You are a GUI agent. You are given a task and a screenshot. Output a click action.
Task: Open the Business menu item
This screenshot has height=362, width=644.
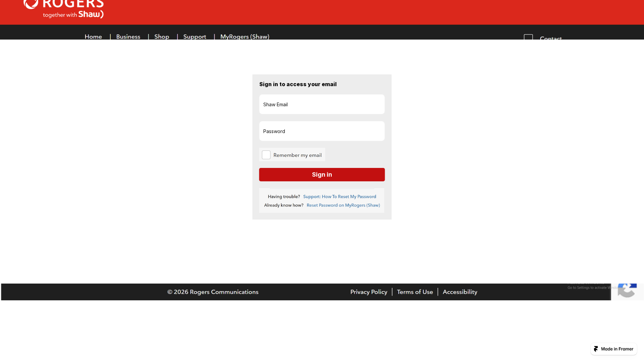(128, 37)
